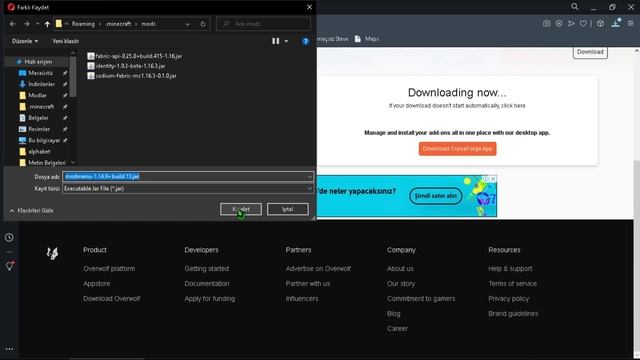The width and height of the screenshot is (640, 360).
Task: Open Documentation footer link
Action: pos(207,284)
